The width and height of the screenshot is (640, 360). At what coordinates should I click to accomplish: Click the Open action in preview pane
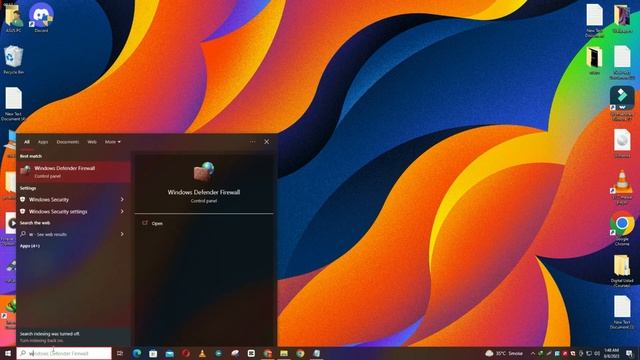point(157,223)
